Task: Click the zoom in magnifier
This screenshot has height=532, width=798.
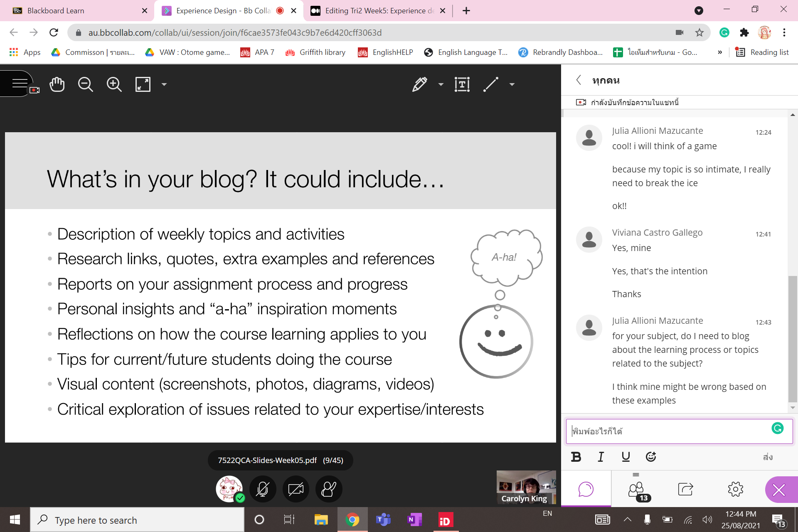Action: click(x=114, y=84)
